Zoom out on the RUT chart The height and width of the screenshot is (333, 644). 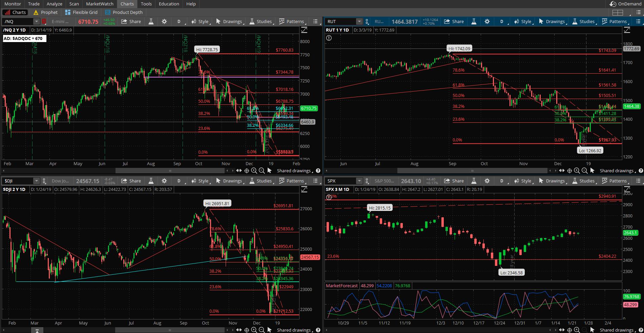pyautogui.click(x=585, y=171)
